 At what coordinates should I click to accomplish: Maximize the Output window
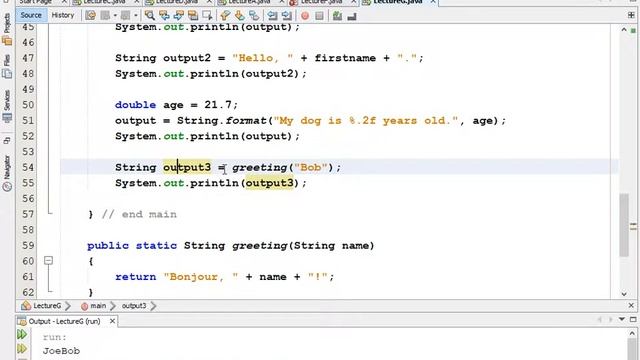pos(633,320)
